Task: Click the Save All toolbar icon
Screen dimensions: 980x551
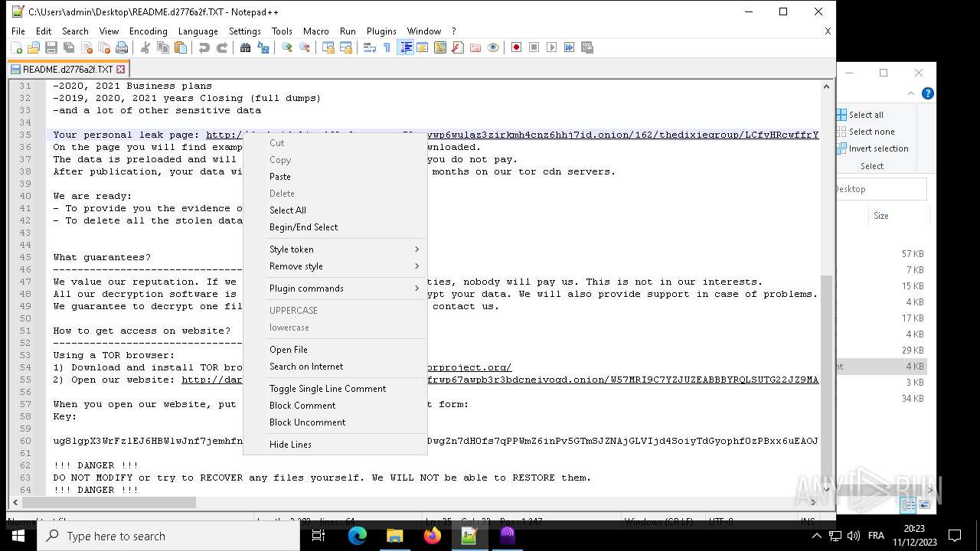Action: coord(69,47)
